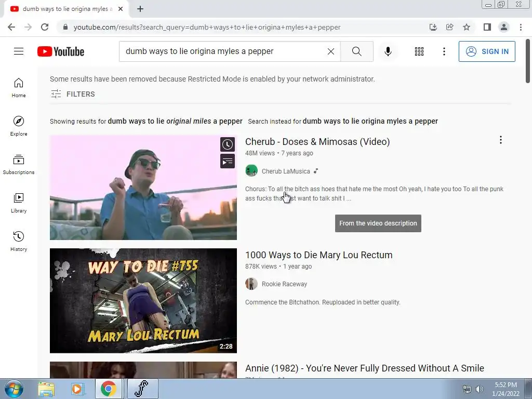Viewport: 532px width, 399px height.
Task: Open the search FILTERS panel
Action: point(73,94)
